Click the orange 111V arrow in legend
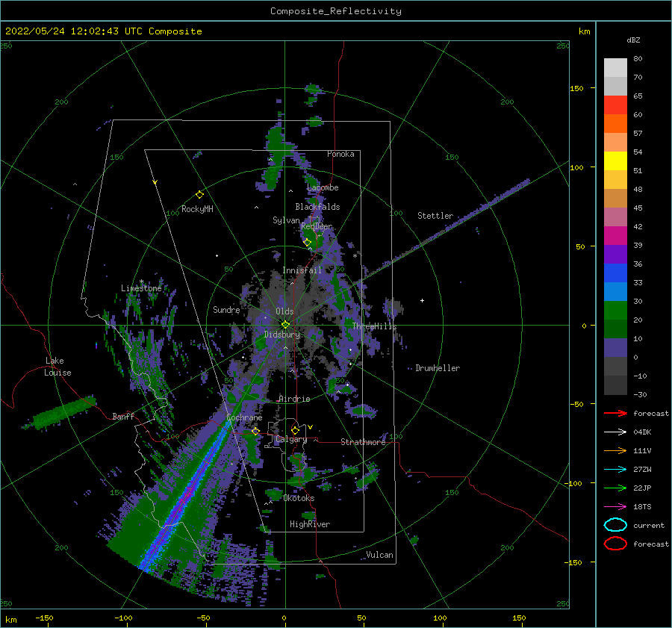The image size is (672, 628). 615,450
